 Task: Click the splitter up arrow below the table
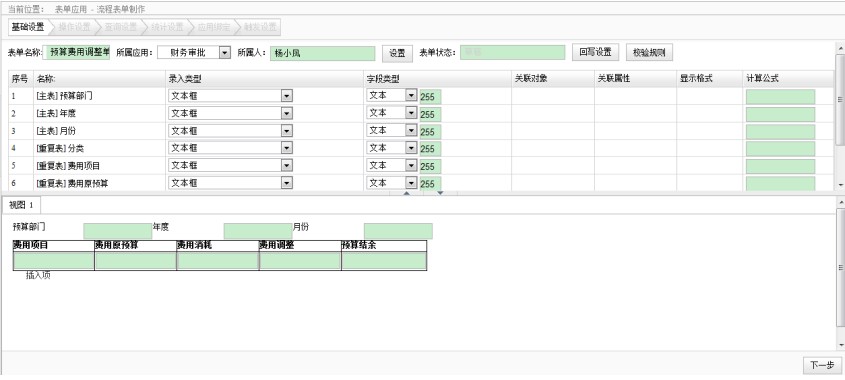pos(406,193)
